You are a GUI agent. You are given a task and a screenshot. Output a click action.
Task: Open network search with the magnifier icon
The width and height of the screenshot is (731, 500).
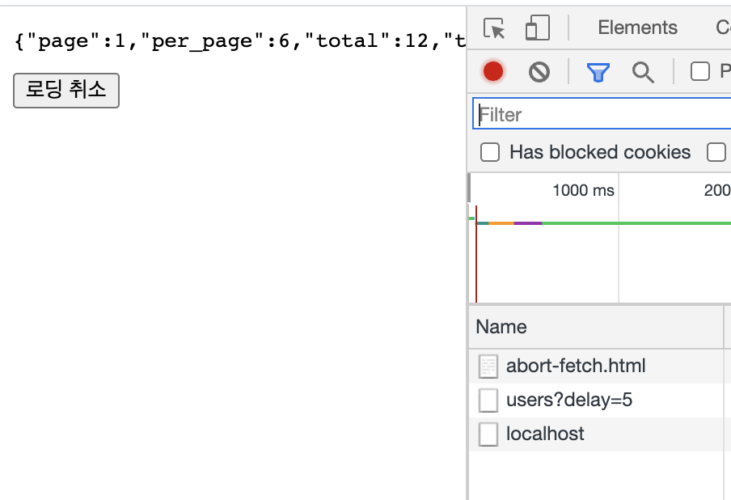coord(643,72)
